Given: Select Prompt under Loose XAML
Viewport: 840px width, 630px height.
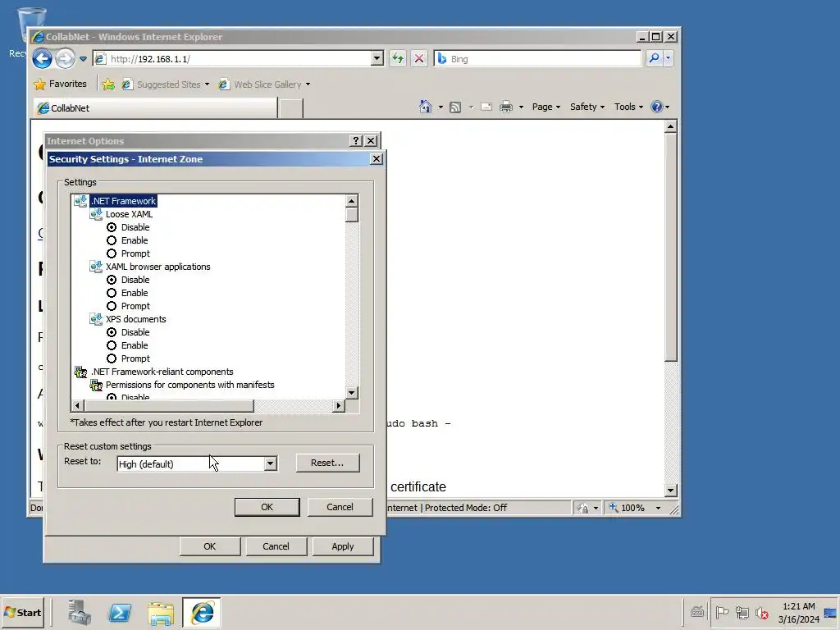Looking at the screenshot, I should (112, 253).
